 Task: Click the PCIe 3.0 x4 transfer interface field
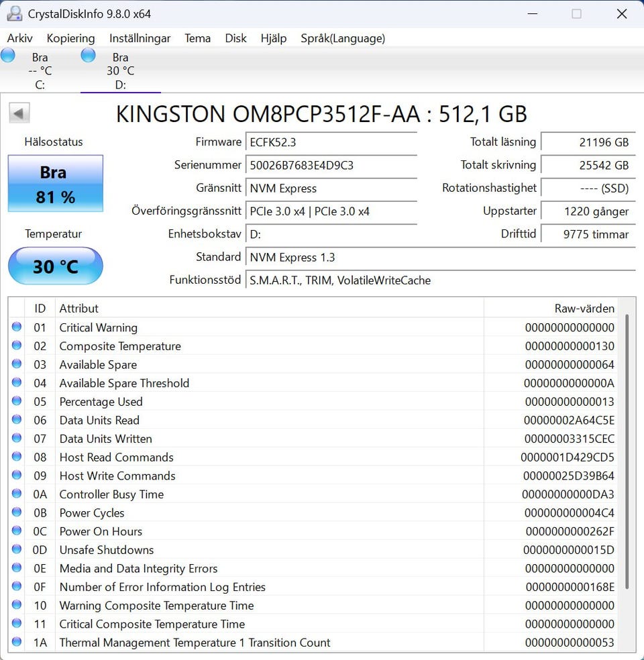click(x=331, y=211)
